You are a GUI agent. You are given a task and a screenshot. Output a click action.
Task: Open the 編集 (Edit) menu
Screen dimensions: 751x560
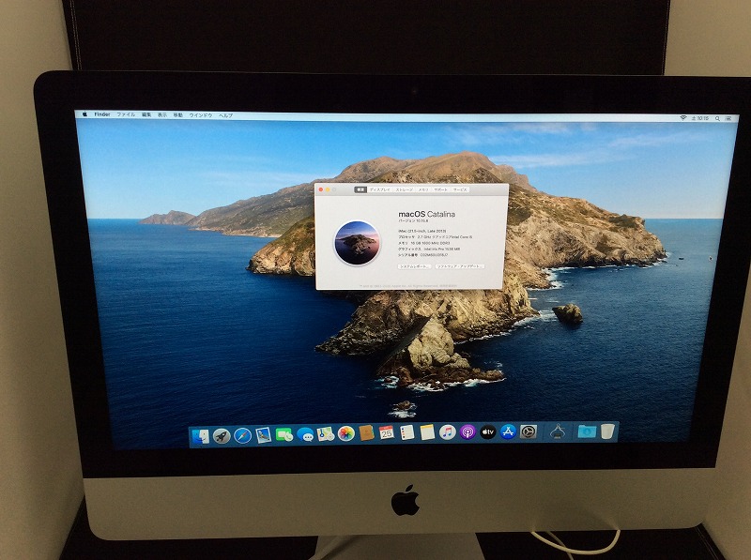click(x=146, y=114)
